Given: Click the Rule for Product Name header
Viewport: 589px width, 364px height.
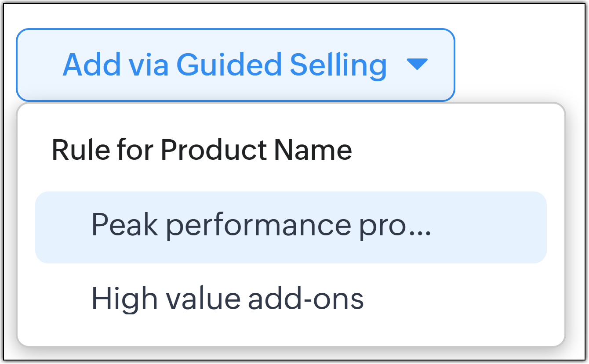Looking at the screenshot, I should [x=202, y=150].
